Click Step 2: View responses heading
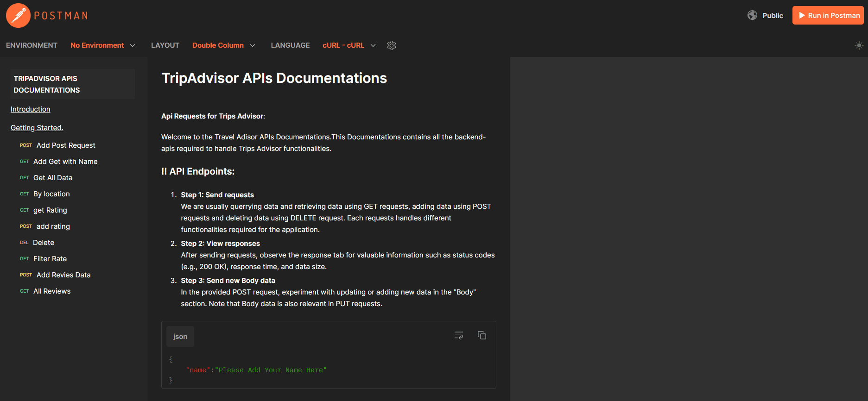 point(220,244)
